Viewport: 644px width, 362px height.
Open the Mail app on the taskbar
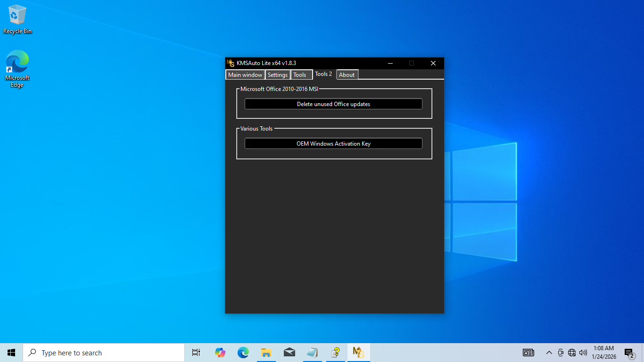click(289, 353)
